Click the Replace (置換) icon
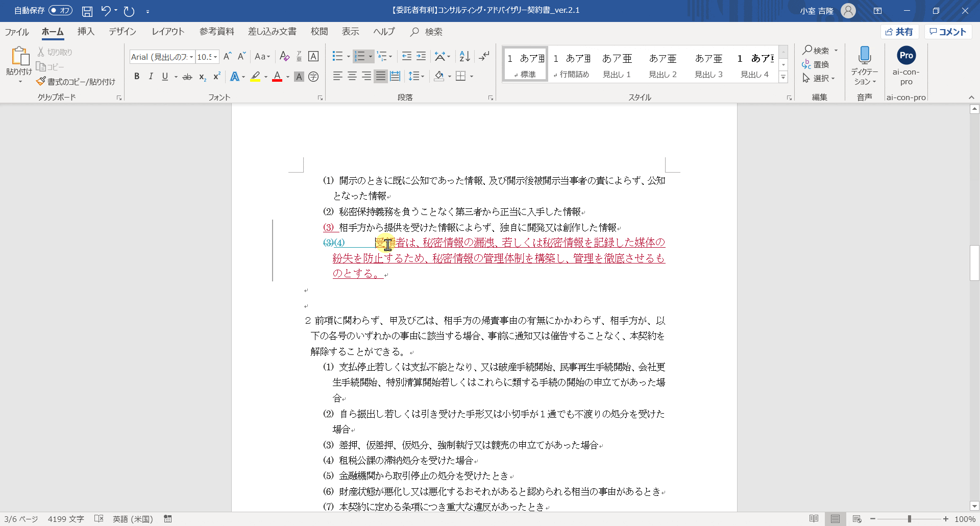The image size is (980, 526). tap(806, 64)
